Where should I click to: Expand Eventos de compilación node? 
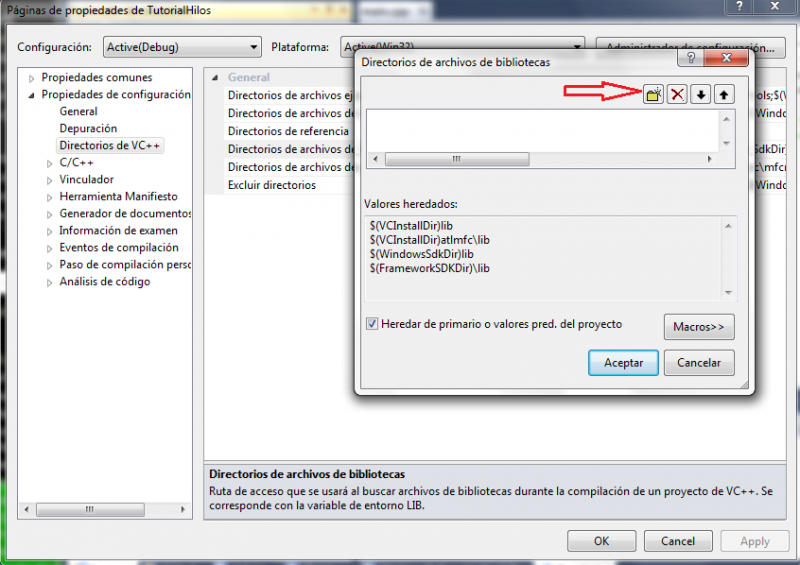tap(49, 249)
